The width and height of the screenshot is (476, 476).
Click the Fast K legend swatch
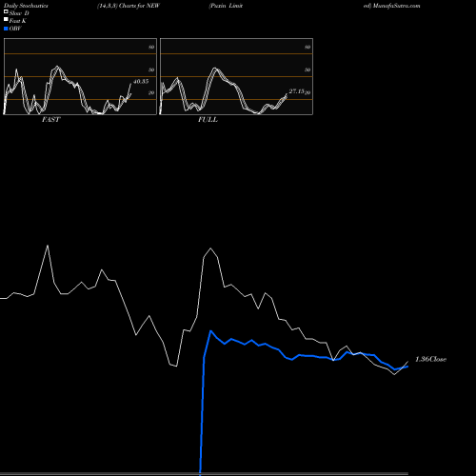(x=6, y=19)
